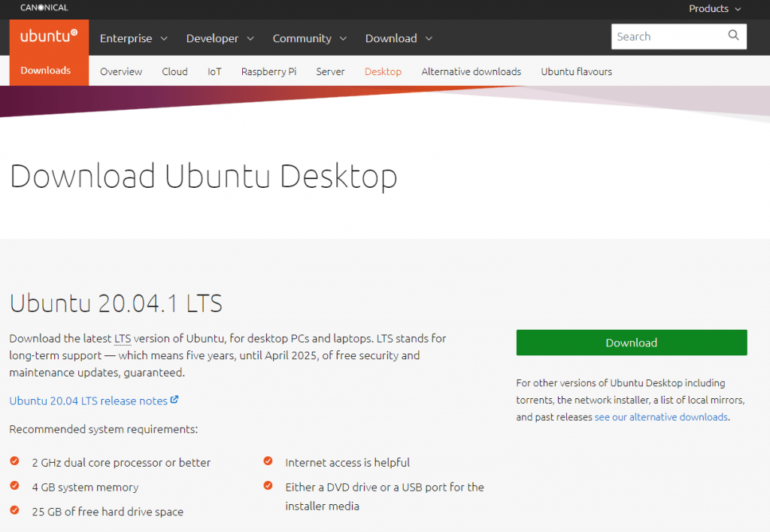This screenshot has width=770, height=532.
Task: Click the checkmark icon beside 25 GB drive space
Action: [14, 510]
